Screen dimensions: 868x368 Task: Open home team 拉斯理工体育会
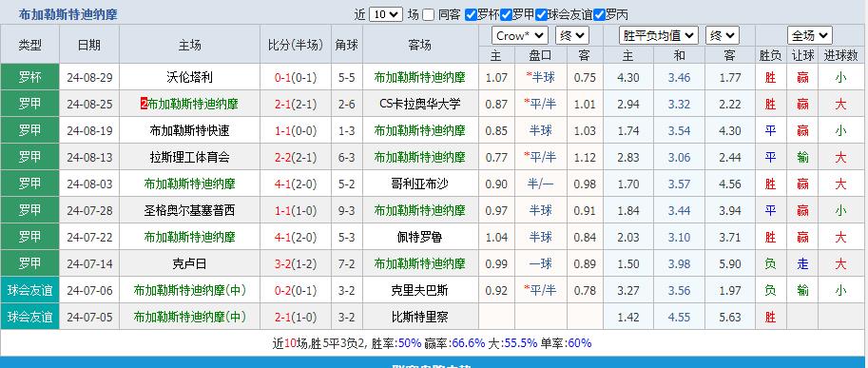(189, 157)
